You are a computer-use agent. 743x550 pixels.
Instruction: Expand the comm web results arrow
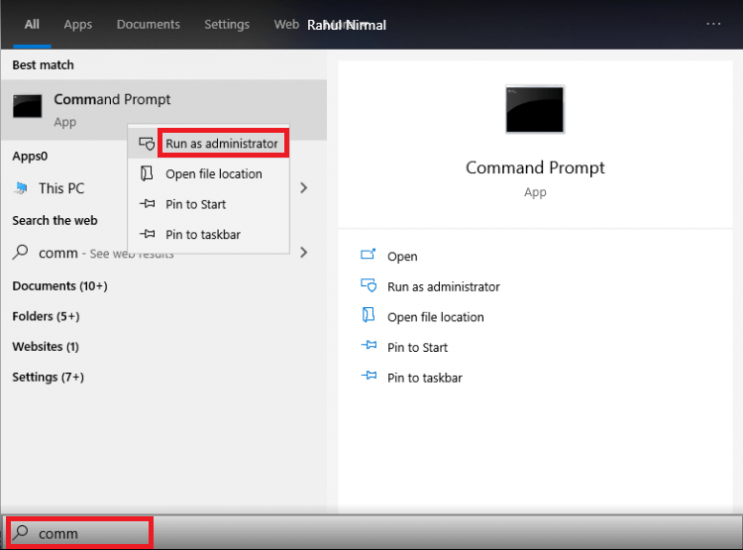point(304,252)
